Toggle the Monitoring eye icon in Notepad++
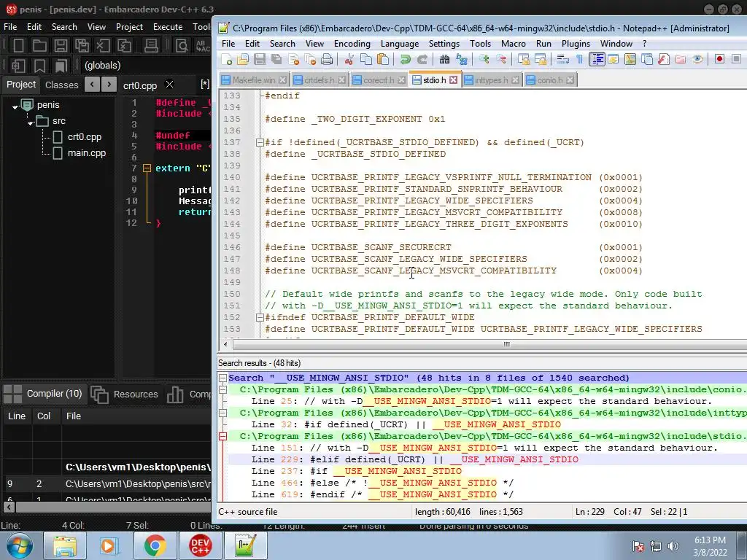 tap(697, 60)
